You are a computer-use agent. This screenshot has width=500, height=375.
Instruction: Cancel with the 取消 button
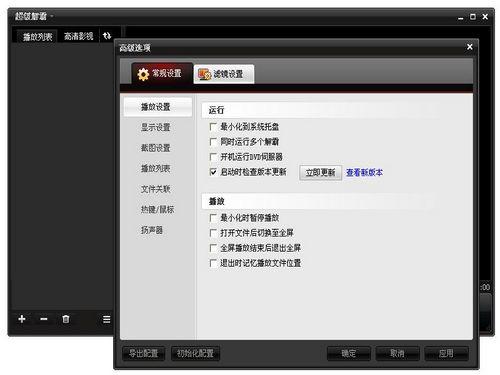(397, 353)
